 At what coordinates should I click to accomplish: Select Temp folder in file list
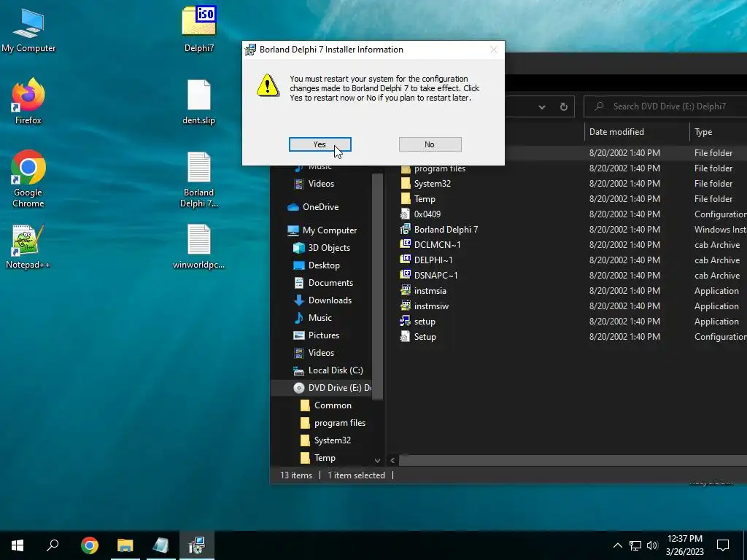point(424,199)
